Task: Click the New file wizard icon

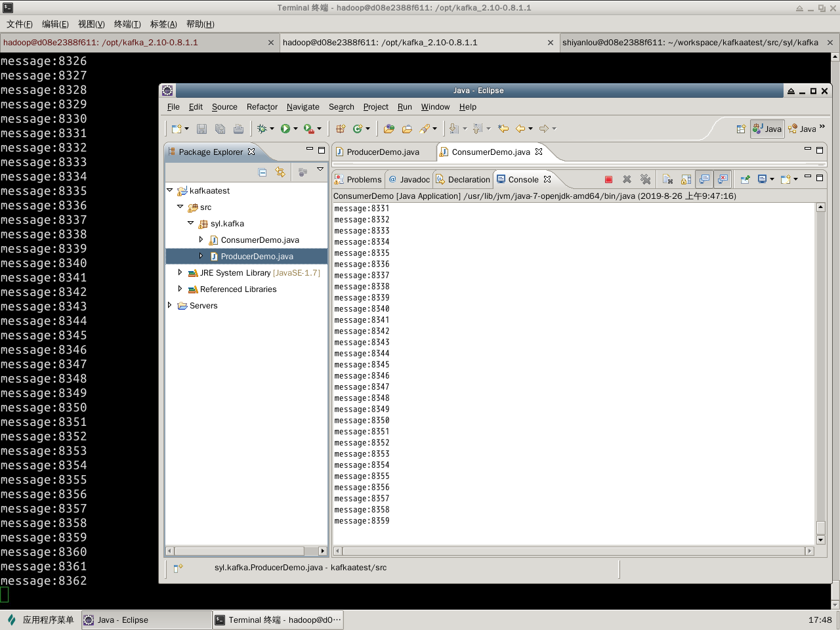Action: coord(176,129)
